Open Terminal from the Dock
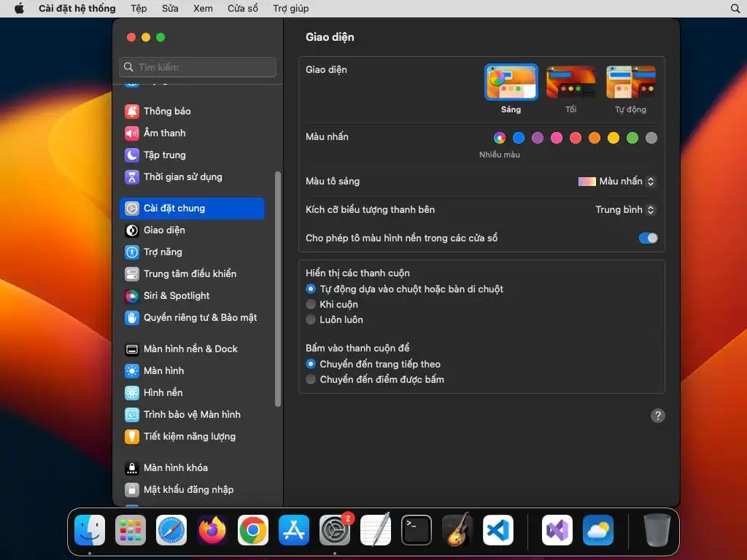 pos(417,530)
